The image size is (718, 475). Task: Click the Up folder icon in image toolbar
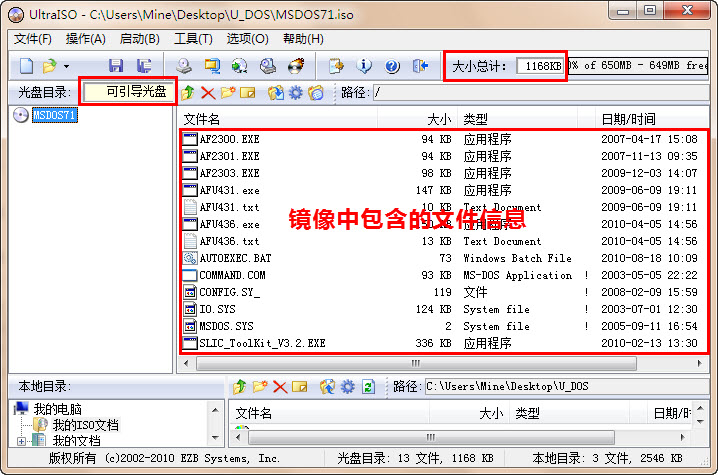[188, 93]
